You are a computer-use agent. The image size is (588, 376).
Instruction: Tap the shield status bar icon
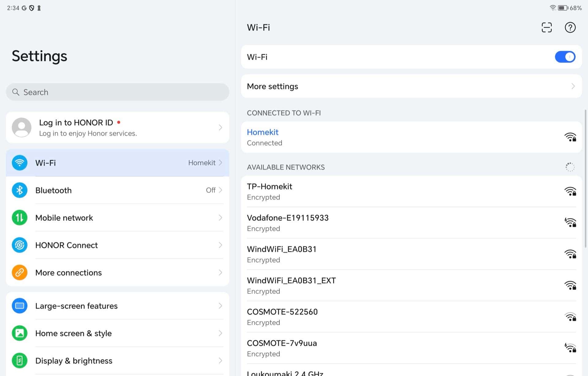click(32, 8)
